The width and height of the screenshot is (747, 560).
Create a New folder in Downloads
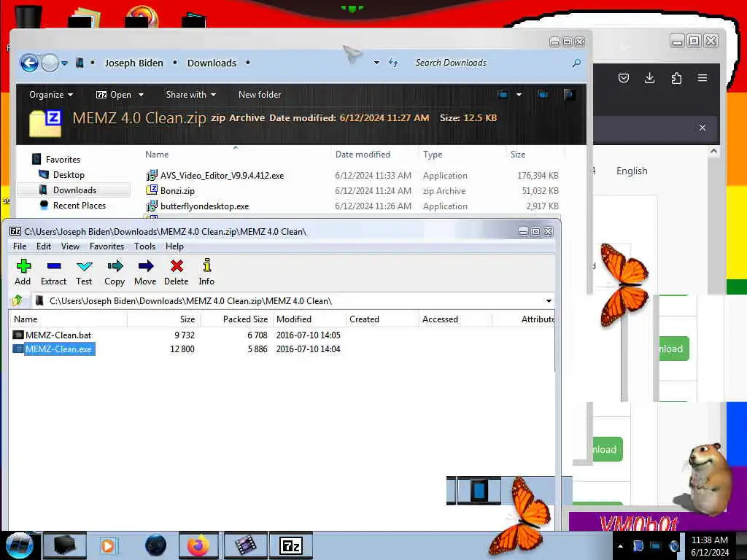pyautogui.click(x=260, y=95)
